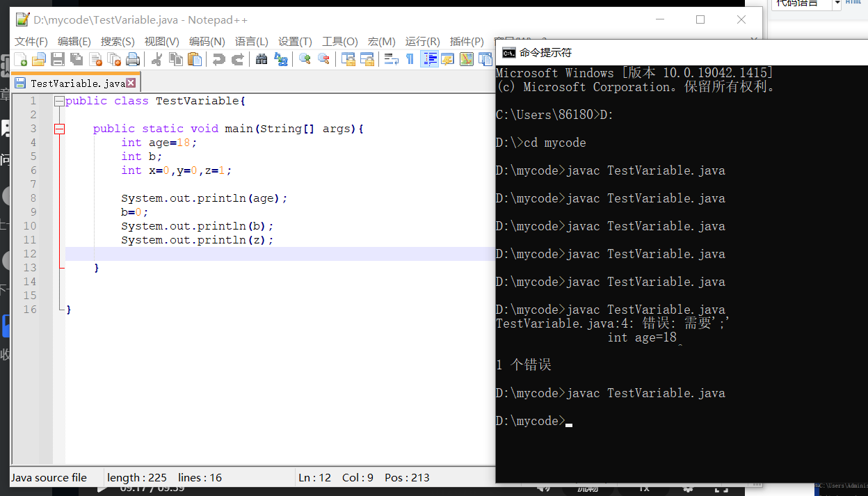This screenshot has height=496, width=868.
Task: Click the 'System.out.println(age);' line
Action: point(204,198)
